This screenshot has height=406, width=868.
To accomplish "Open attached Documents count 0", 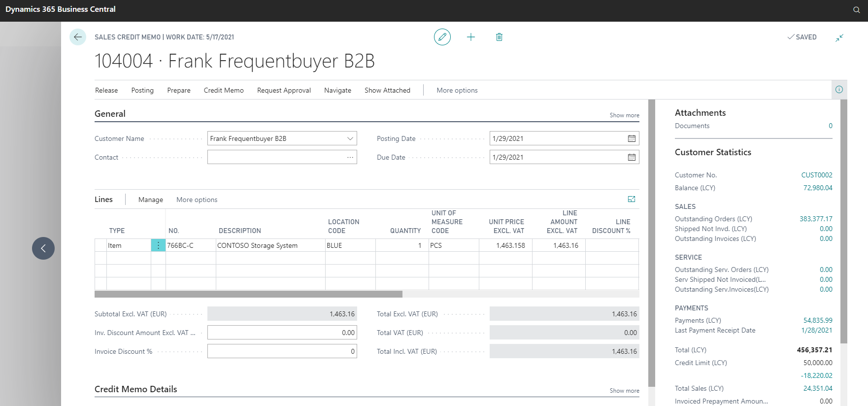I will click(831, 126).
